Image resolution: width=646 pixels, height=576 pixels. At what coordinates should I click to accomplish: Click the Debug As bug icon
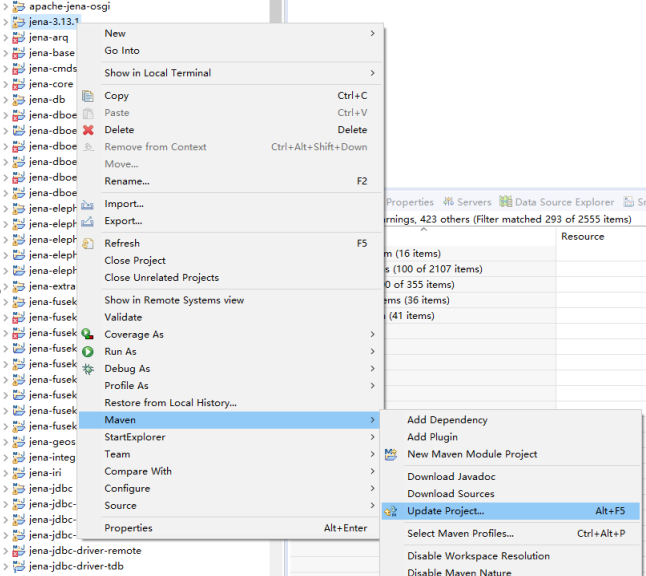click(88, 369)
